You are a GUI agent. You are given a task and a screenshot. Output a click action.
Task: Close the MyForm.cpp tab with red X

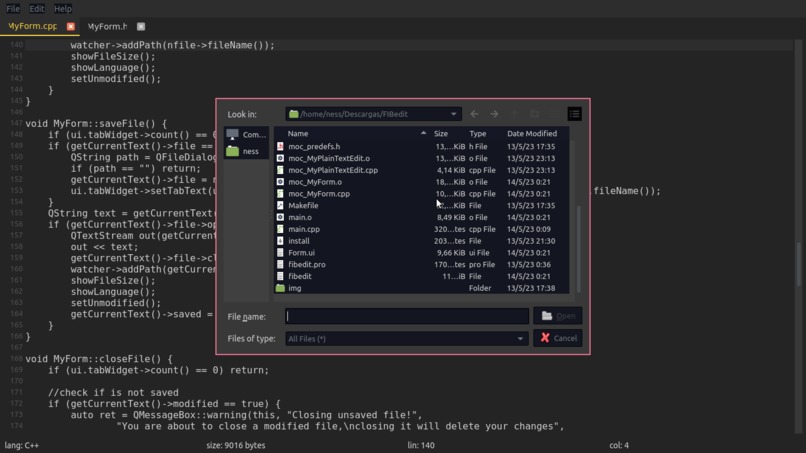[71, 26]
